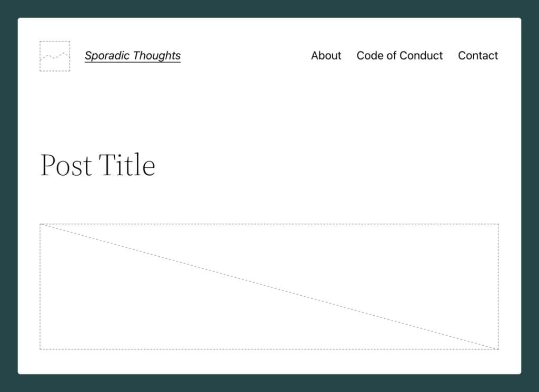This screenshot has height=392, width=539.
Task: Open the About navigation item
Action: 326,56
